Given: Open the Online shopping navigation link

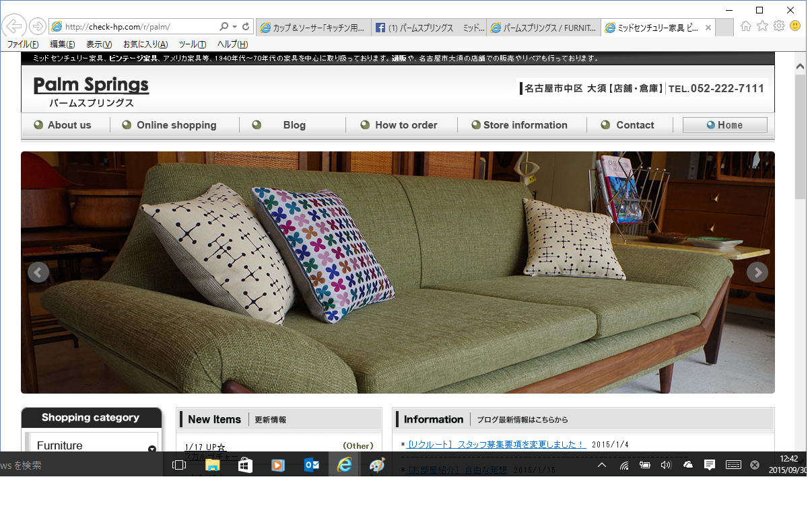Looking at the screenshot, I should point(176,125).
